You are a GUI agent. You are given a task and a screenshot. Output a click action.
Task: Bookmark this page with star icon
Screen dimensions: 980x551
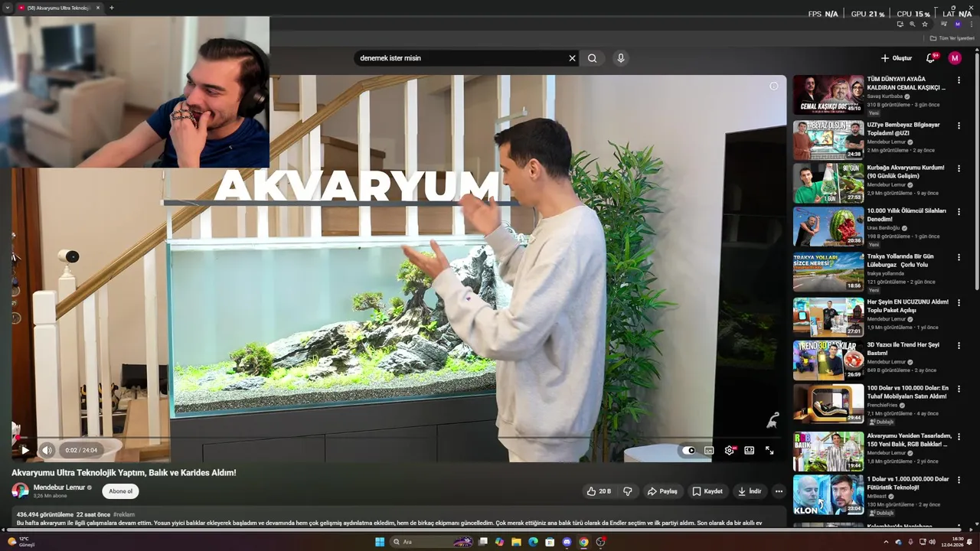coord(925,24)
